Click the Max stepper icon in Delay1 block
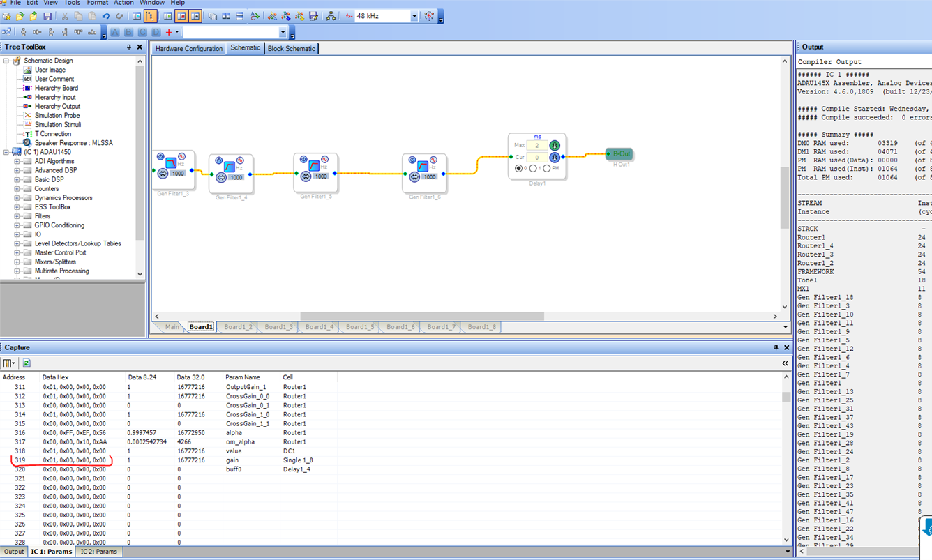 555,145
